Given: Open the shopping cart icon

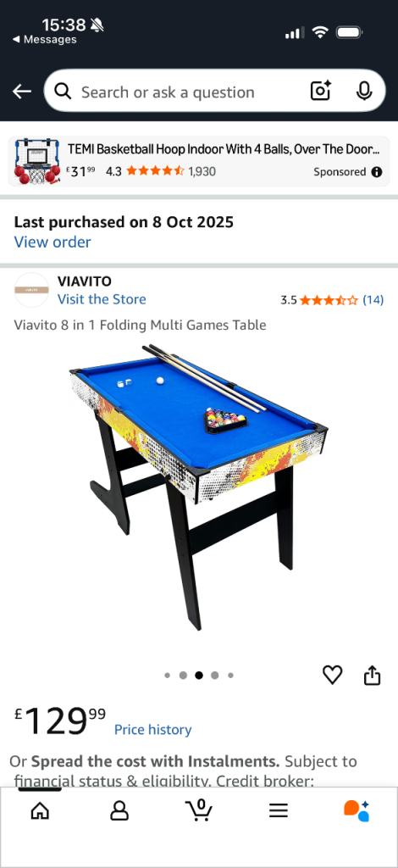Looking at the screenshot, I should click(198, 810).
